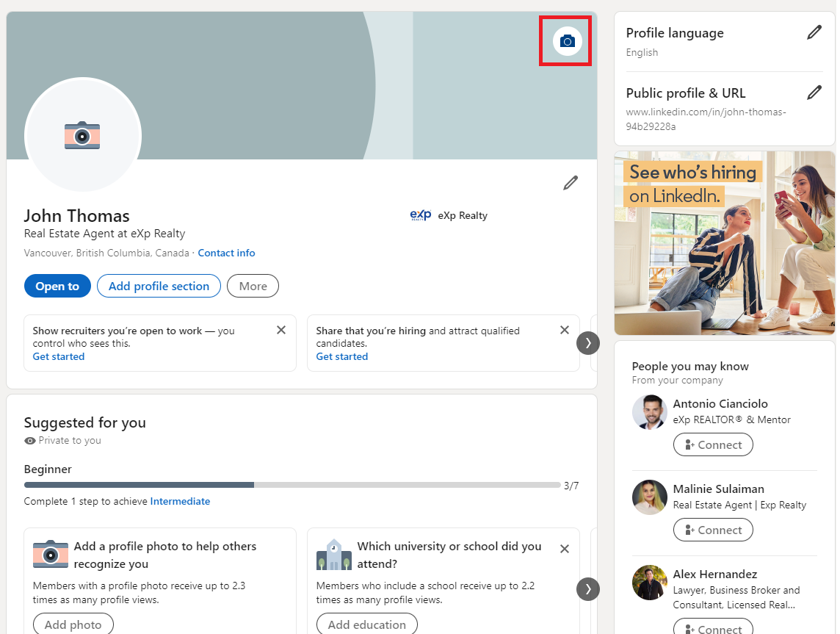
Task: Edit intro using the pencil icon
Action: [571, 183]
